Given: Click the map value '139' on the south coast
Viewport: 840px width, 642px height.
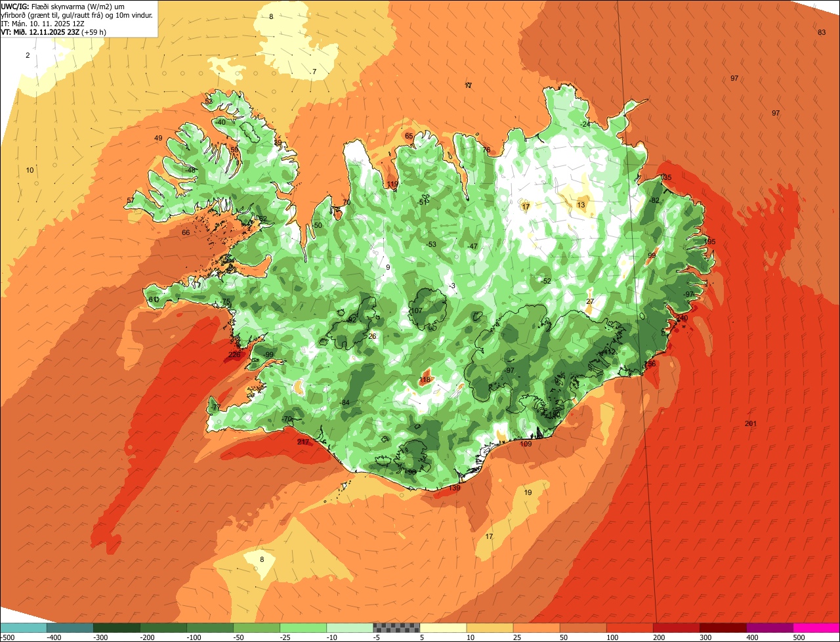Looking at the screenshot, I should [455, 488].
